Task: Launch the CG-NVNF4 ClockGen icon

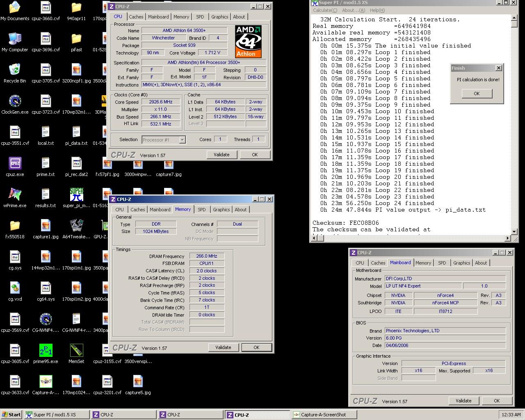Action: tap(46, 323)
